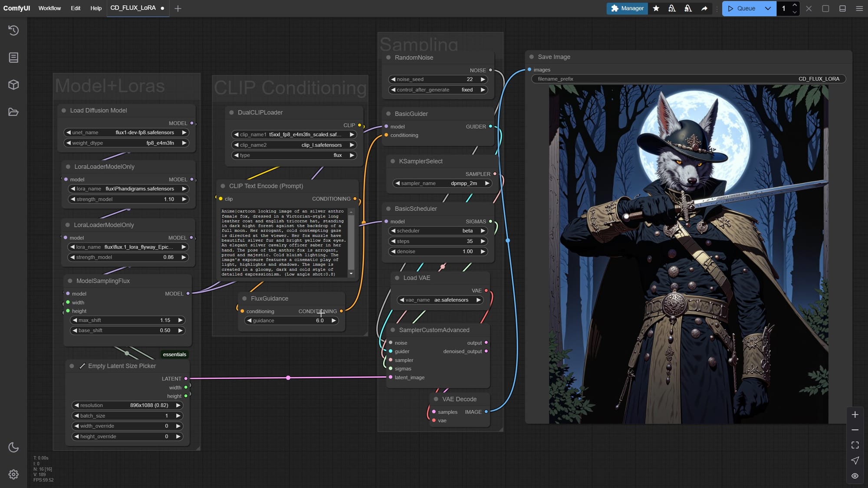Collapse the Save Image node dot
868x488 pixels.
point(531,57)
